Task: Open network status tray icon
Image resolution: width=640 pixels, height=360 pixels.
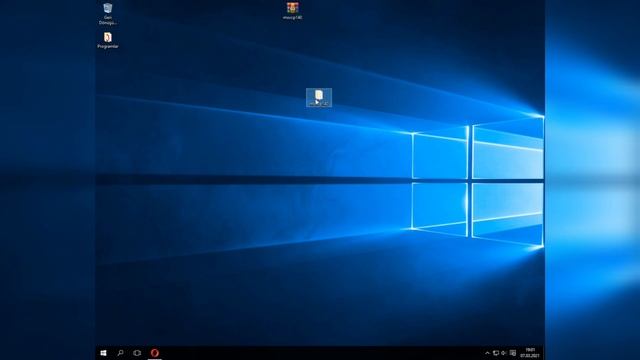Action: coord(496,353)
